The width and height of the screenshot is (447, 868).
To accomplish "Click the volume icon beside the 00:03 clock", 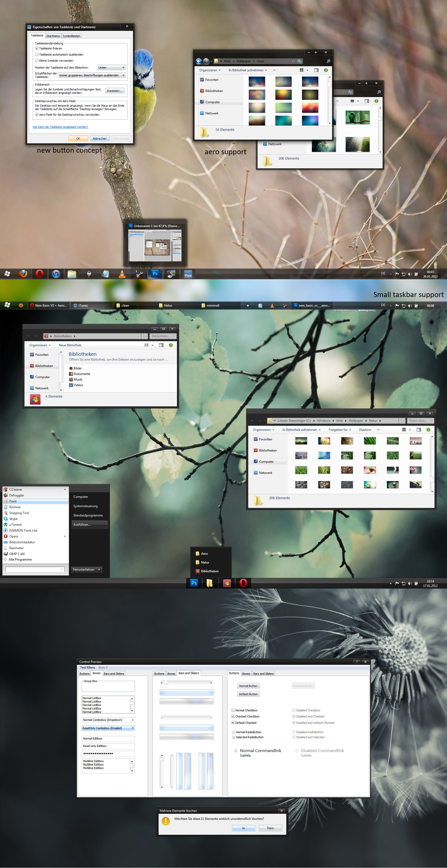I will pyautogui.click(x=409, y=274).
